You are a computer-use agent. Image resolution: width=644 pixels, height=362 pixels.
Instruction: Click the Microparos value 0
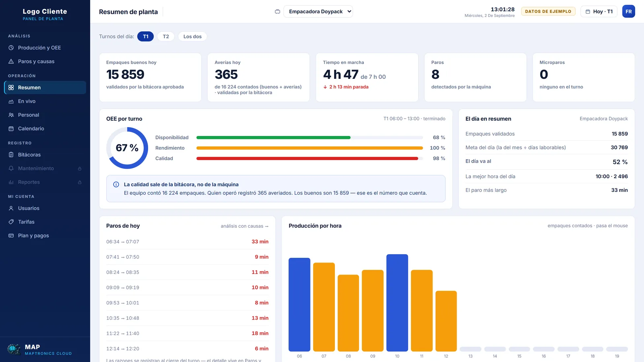point(544,74)
